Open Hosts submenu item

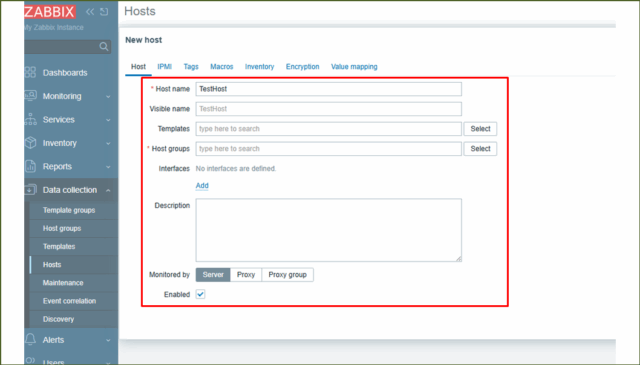pyautogui.click(x=52, y=265)
